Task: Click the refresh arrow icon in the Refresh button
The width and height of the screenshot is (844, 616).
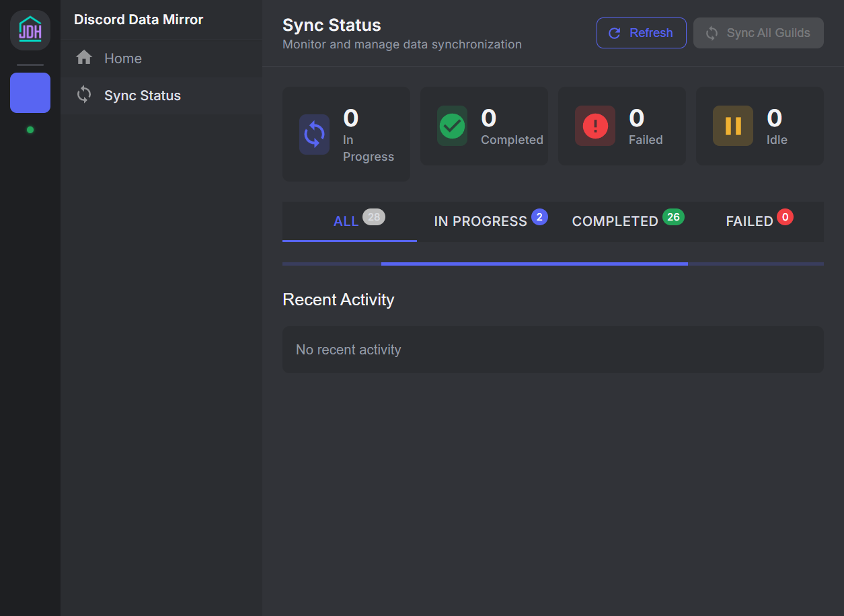Action: [x=613, y=32]
